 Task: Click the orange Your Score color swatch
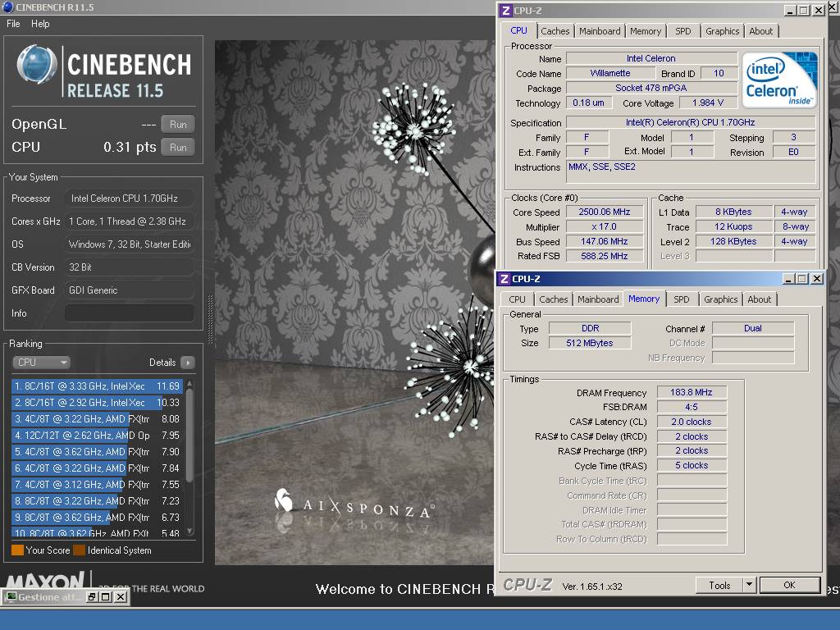(18, 550)
